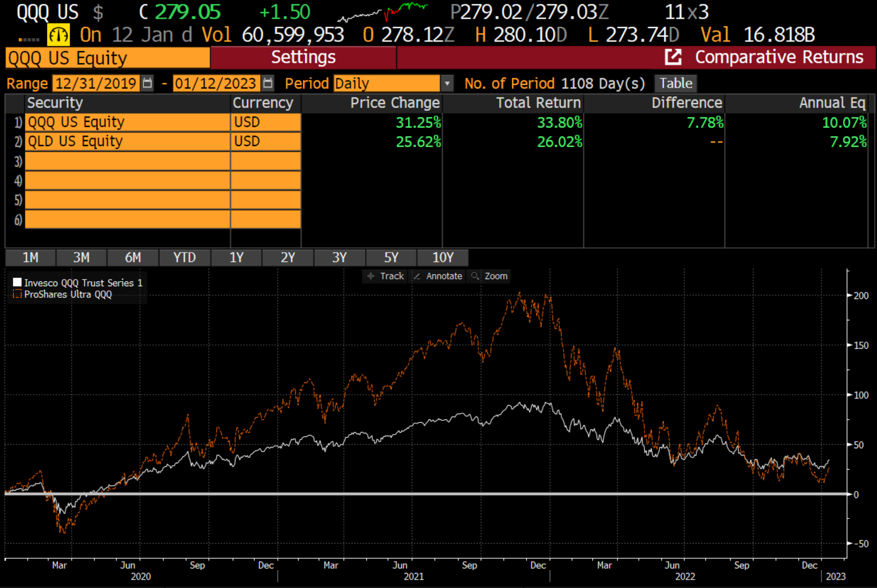Open the end date calendar picker

pos(268,83)
